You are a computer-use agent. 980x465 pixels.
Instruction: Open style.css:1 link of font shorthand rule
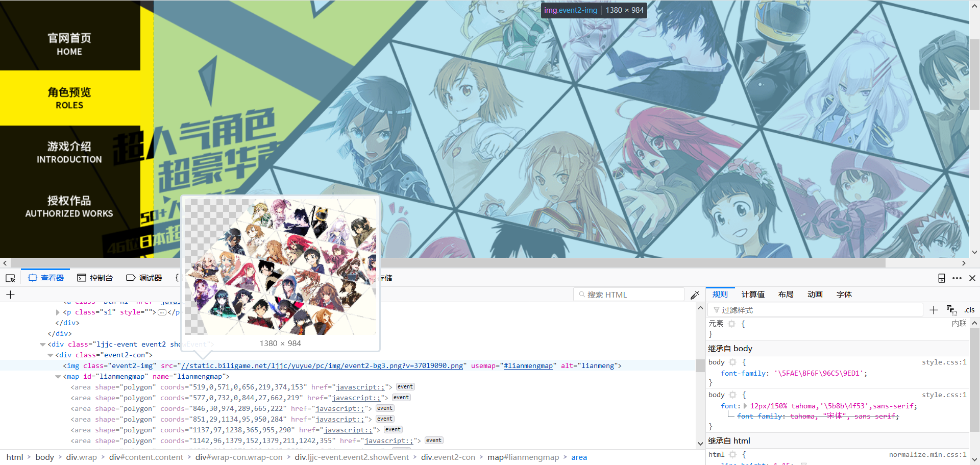[944, 395]
